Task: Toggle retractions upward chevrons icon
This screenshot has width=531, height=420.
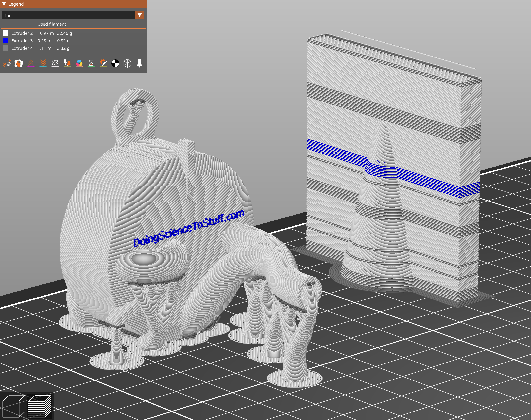Action: tap(31, 63)
